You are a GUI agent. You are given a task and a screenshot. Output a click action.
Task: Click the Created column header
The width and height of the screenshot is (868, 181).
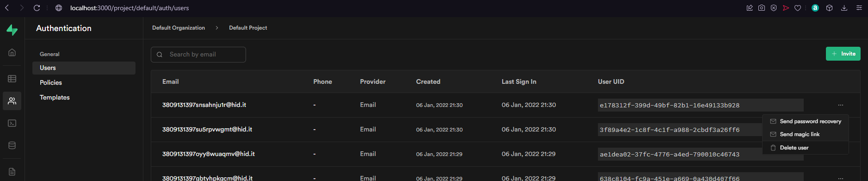428,81
